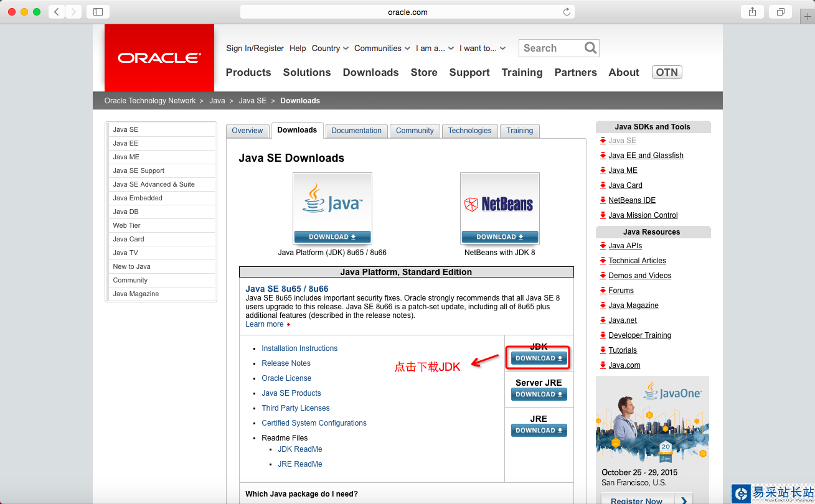815x504 pixels.
Task: Click the OTN button
Action: [x=667, y=72]
